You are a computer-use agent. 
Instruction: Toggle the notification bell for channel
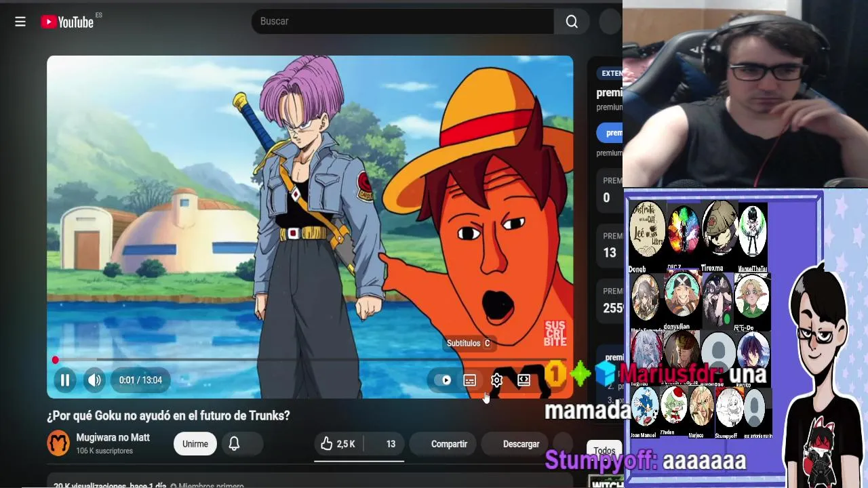(x=234, y=444)
